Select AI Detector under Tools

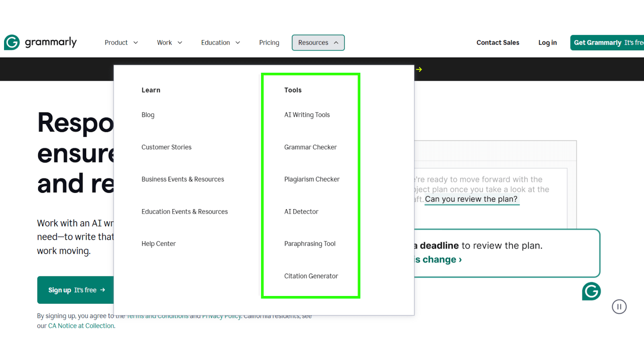pos(301,212)
